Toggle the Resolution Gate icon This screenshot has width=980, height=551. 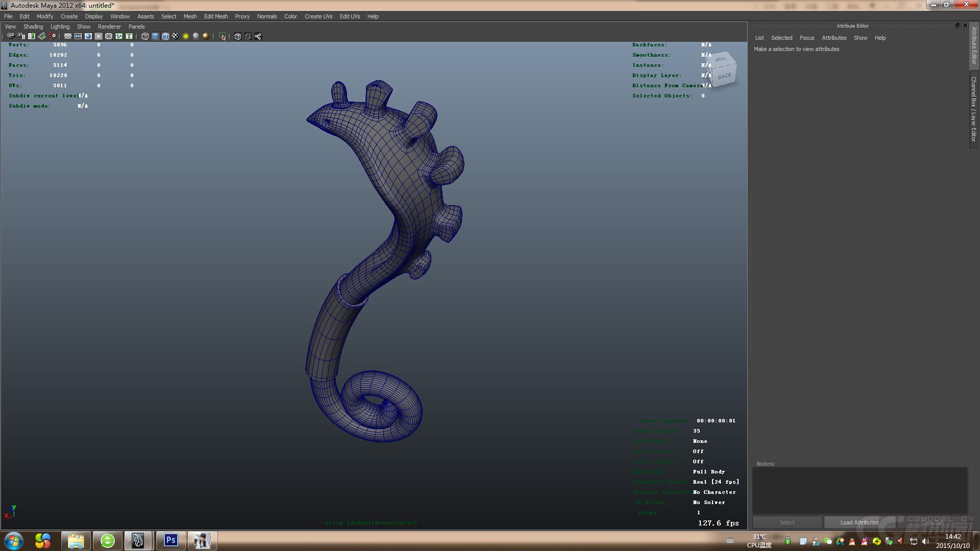click(88, 36)
